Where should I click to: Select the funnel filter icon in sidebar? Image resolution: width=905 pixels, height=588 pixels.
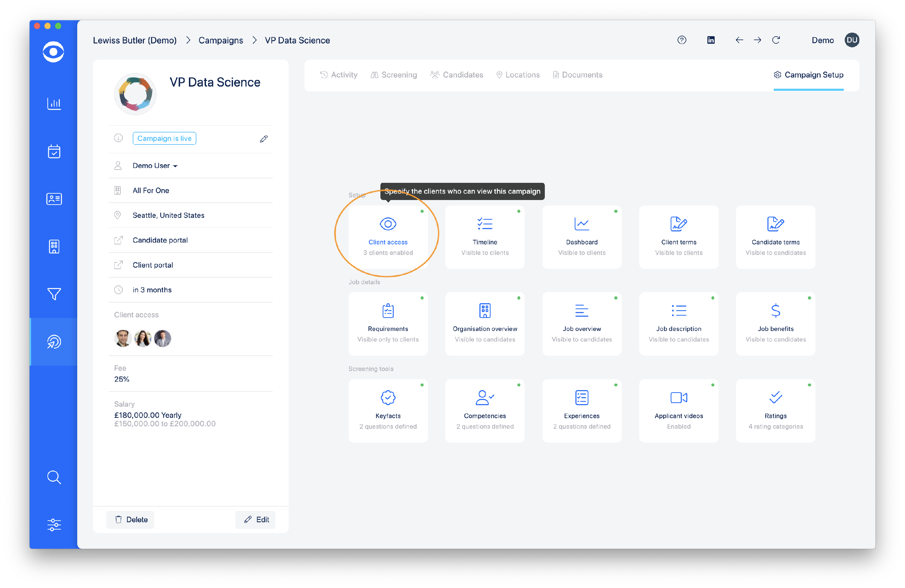54,294
